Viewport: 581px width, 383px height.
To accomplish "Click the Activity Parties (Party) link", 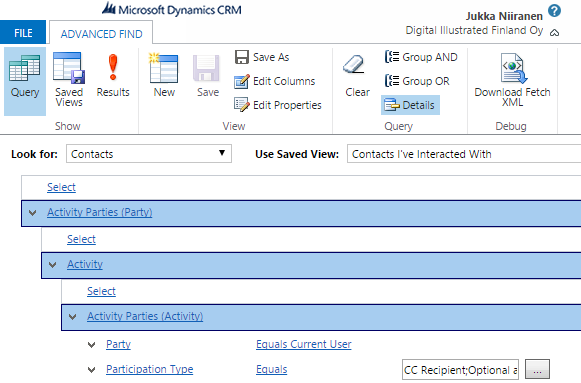I will [100, 212].
